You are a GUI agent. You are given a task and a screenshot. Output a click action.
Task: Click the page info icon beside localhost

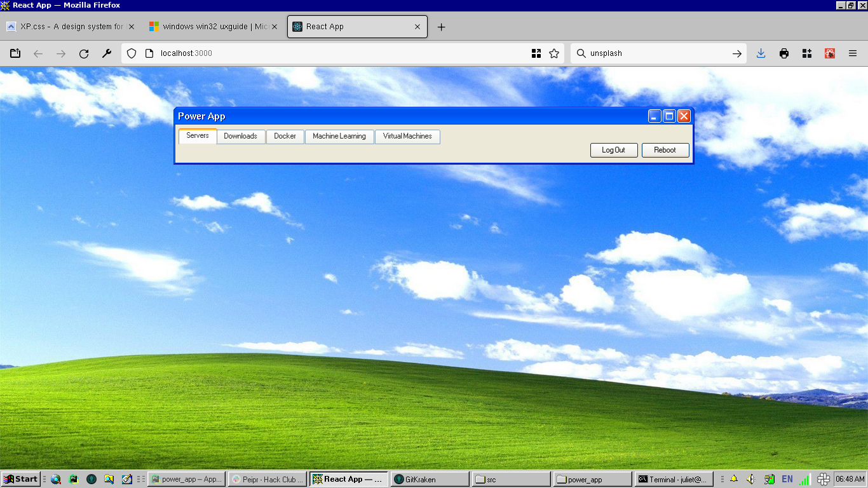click(149, 53)
